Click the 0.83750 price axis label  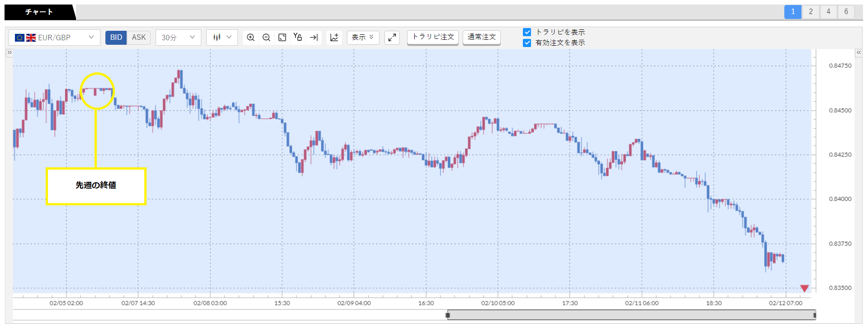coord(840,244)
